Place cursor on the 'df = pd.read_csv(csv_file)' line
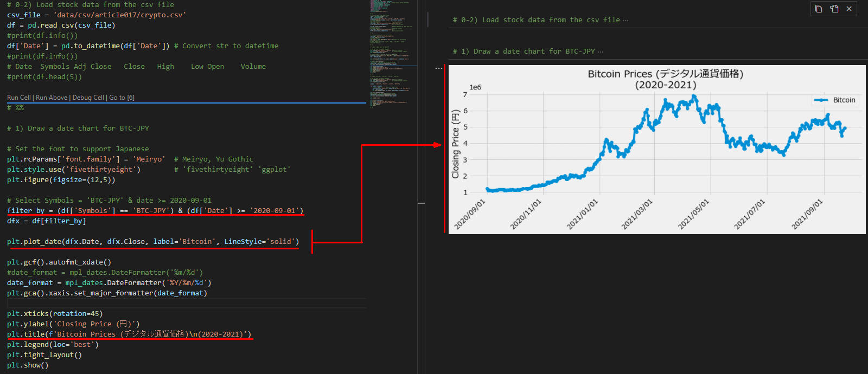Image resolution: width=868 pixels, height=374 pixels. (61, 25)
